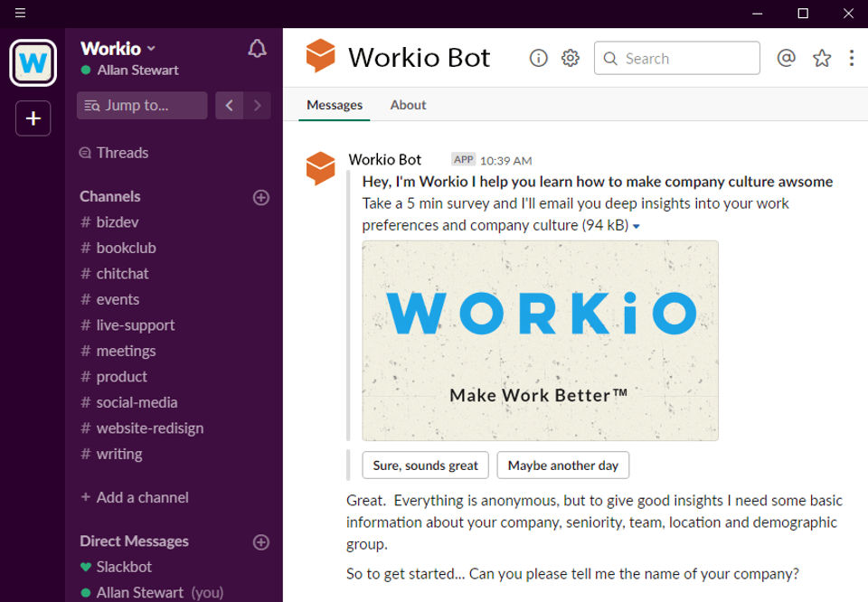Click Workio Bot sender name in message
The height and width of the screenshot is (602, 868).
385,160
